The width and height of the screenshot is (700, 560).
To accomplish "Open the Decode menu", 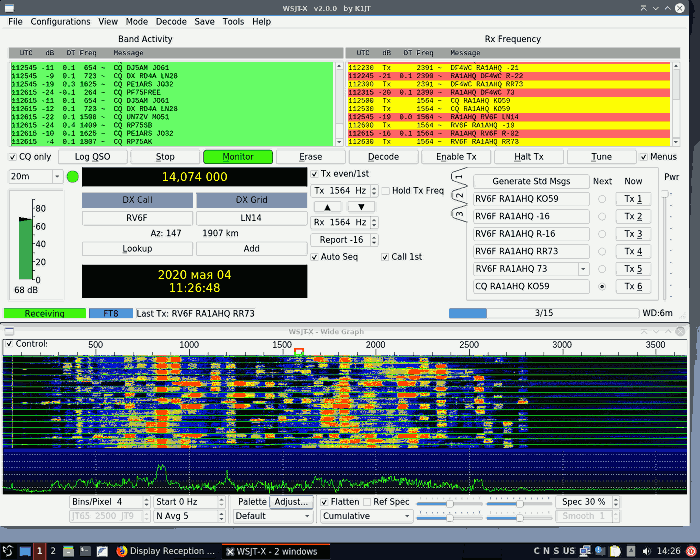I will coord(171,21).
